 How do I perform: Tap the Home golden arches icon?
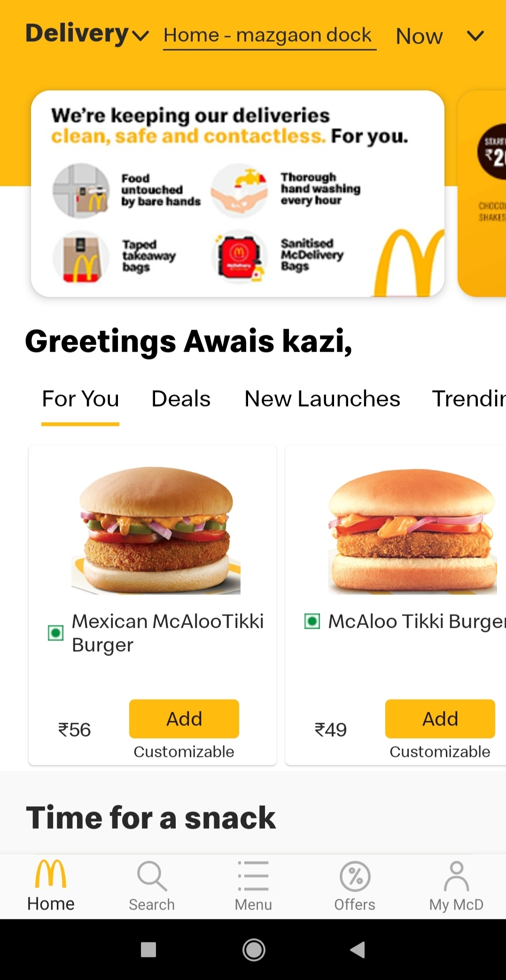pyautogui.click(x=51, y=874)
